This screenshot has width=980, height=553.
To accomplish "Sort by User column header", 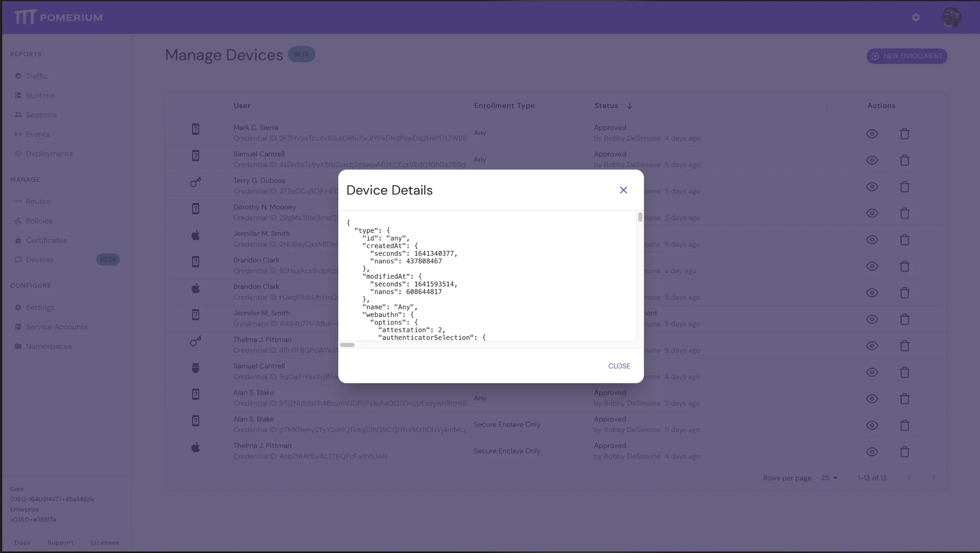I will click(242, 105).
